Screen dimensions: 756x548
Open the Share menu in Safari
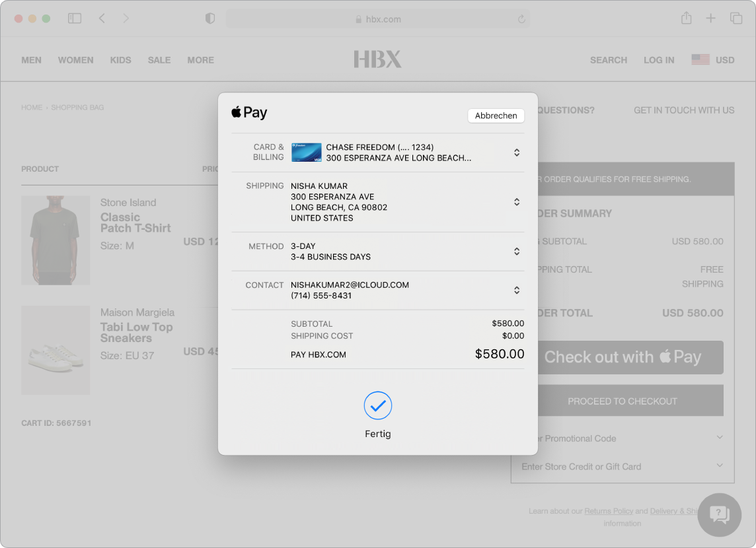pos(686,18)
